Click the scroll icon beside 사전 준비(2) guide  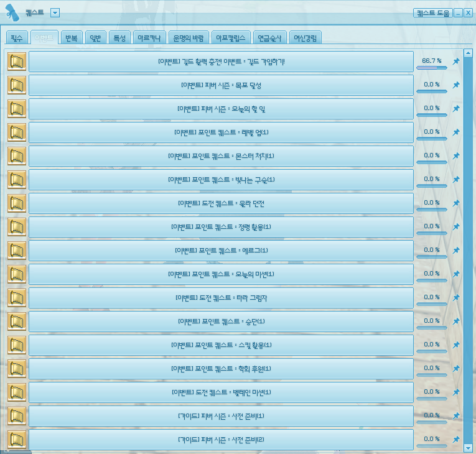point(17,440)
